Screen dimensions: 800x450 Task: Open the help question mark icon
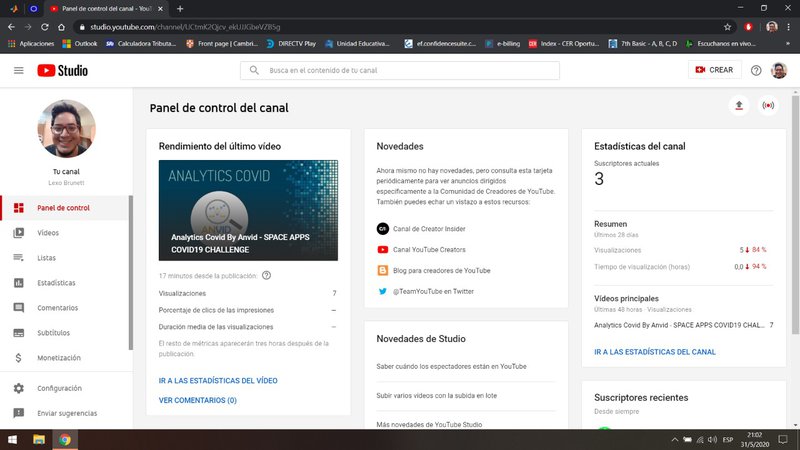point(756,70)
